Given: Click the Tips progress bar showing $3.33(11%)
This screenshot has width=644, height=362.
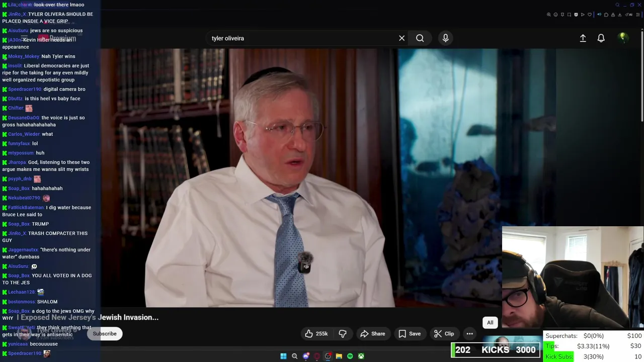Looking at the screenshot, I should pos(594,346).
